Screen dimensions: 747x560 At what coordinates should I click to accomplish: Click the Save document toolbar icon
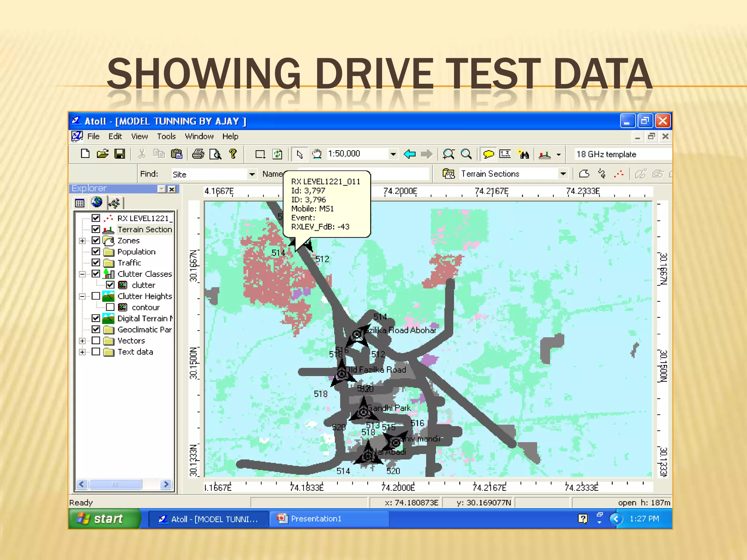point(120,154)
